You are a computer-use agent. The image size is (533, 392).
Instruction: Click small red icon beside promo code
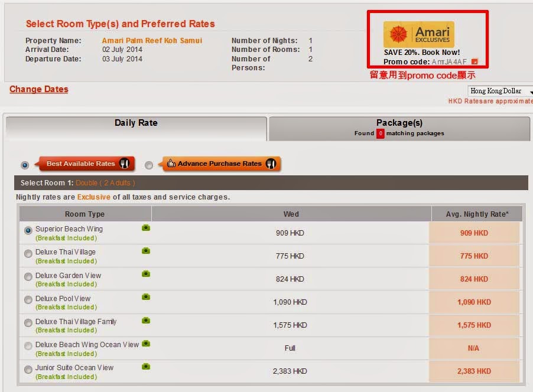coord(474,62)
